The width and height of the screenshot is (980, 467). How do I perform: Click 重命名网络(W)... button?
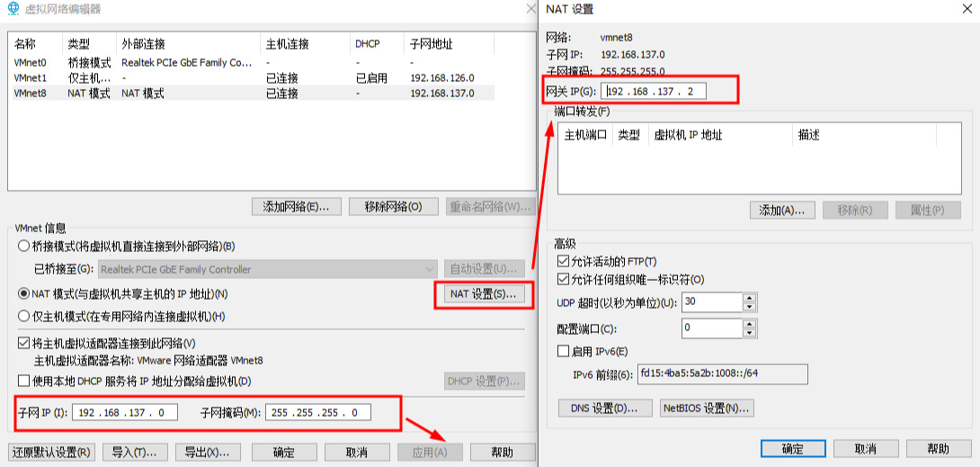(x=491, y=206)
